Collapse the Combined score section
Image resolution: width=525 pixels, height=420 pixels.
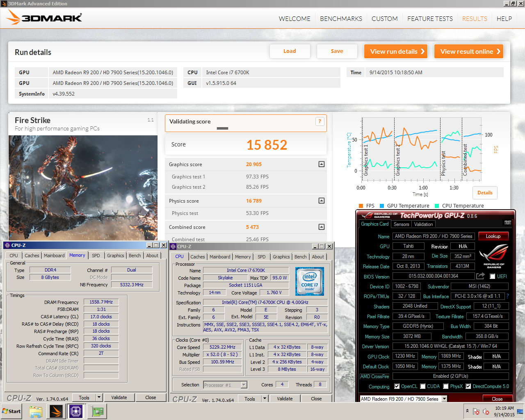coord(322,227)
